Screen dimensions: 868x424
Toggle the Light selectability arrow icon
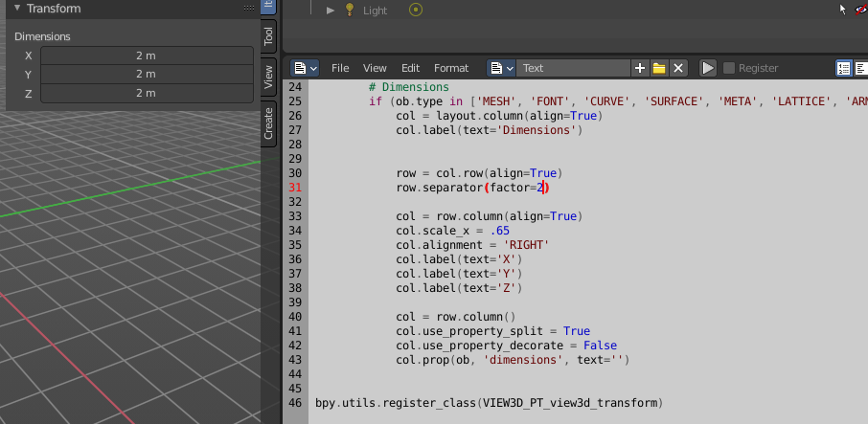[x=842, y=9]
